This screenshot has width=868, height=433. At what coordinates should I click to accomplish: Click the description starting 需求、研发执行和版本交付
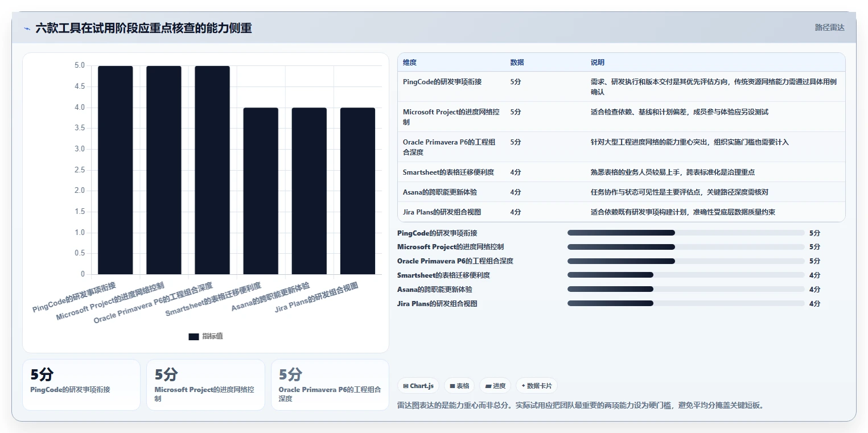714,86
